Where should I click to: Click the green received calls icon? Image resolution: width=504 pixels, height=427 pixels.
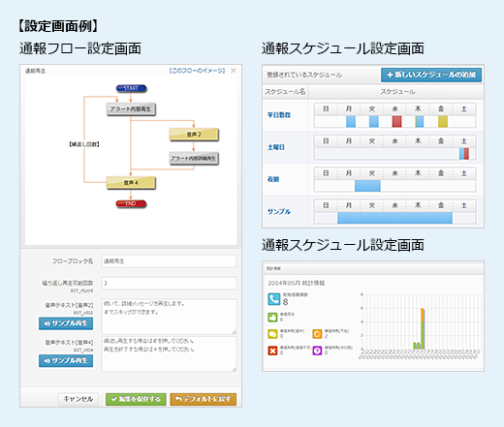272,318
